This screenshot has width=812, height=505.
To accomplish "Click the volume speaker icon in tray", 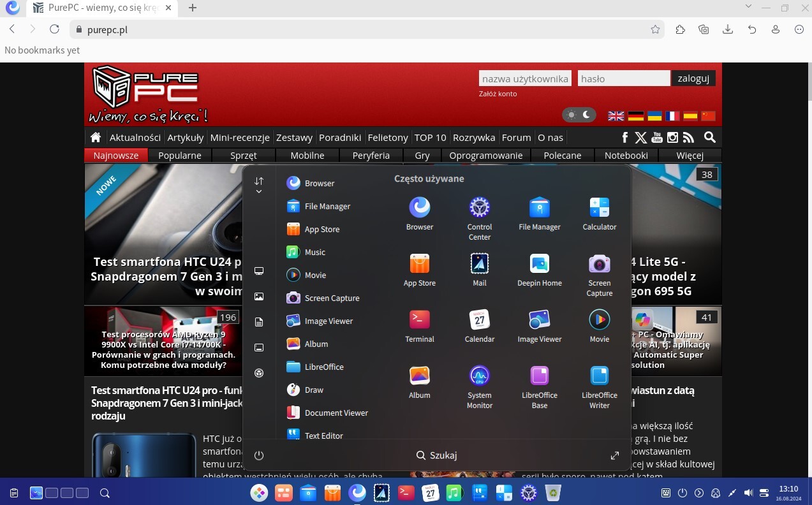I will click(x=748, y=493).
